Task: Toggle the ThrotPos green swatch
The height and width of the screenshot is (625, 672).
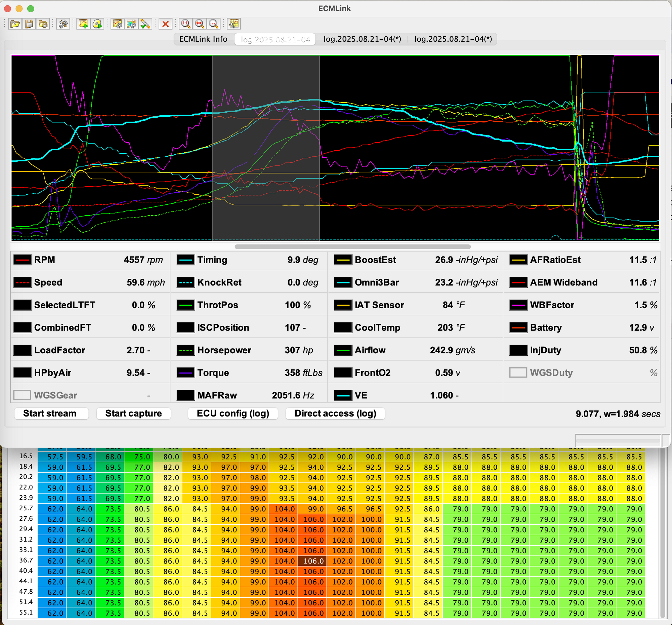Action: (185, 305)
